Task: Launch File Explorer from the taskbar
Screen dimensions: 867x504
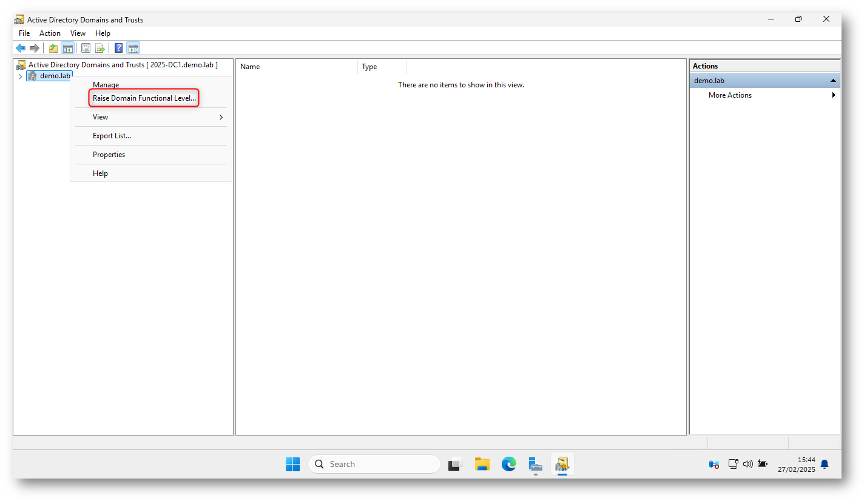Action: (482, 464)
